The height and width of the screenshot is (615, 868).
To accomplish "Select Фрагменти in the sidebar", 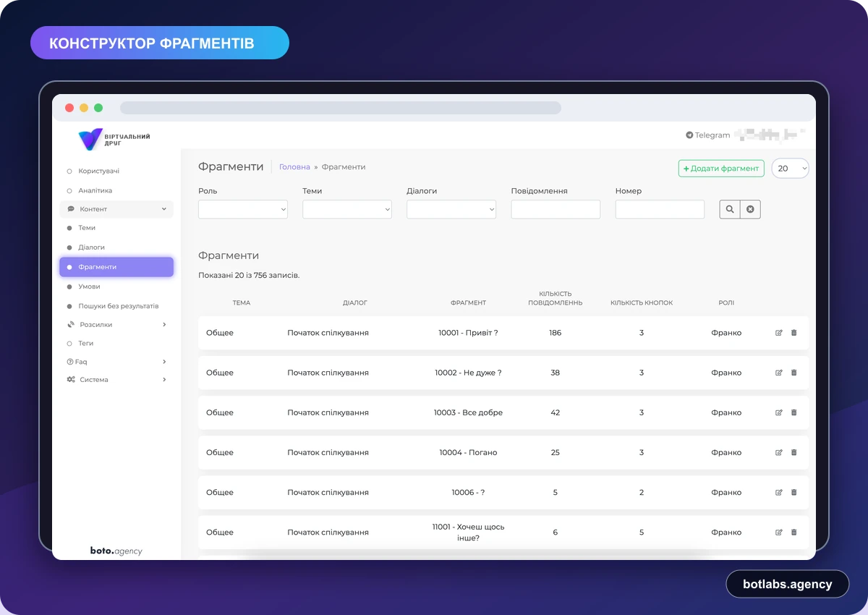I will tap(116, 267).
